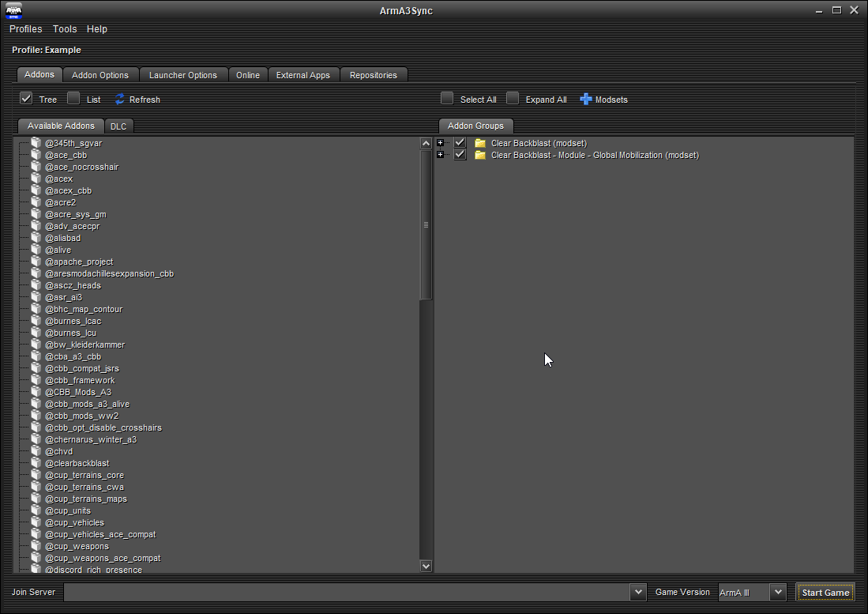This screenshot has width=868, height=614.
Task: Check the Expand All checkbox
Action: (513, 99)
